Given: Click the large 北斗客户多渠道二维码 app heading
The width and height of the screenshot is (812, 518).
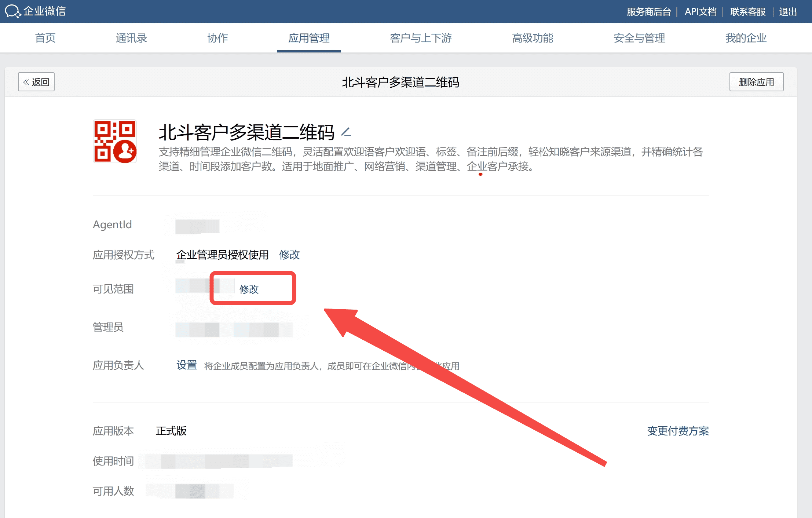Looking at the screenshot, I should (x=246, y=132).
